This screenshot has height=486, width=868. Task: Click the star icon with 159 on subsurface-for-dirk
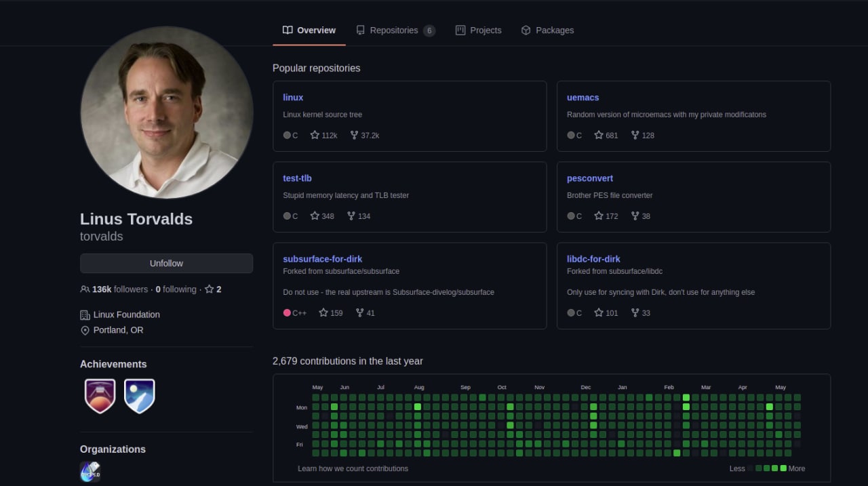323,312
